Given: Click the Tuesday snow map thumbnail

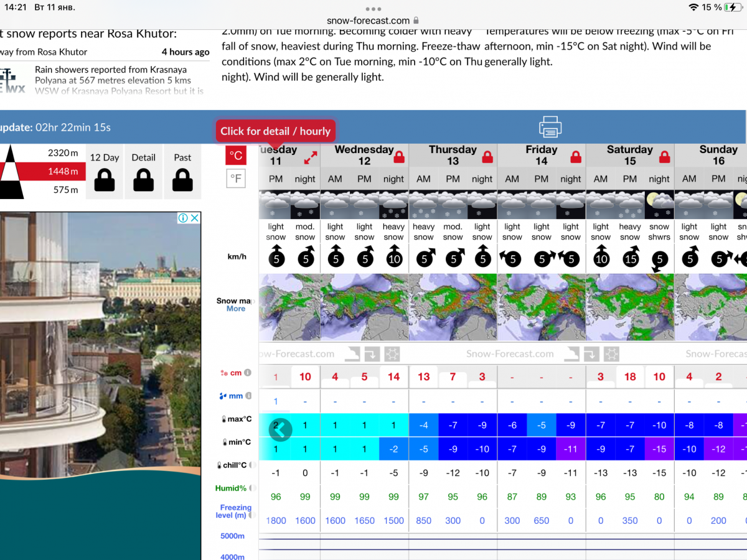Looking at the screenshot, I should [x=289, y=307].
